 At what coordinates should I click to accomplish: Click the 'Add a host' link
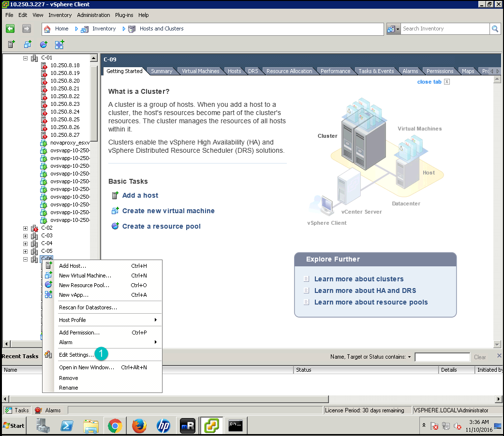(140, 195)
